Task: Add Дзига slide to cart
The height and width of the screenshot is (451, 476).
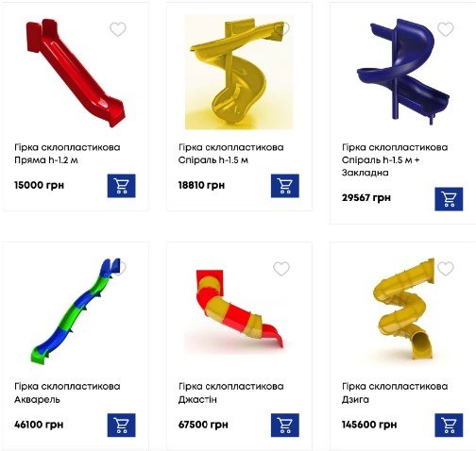Action: [x=449, y=425]
